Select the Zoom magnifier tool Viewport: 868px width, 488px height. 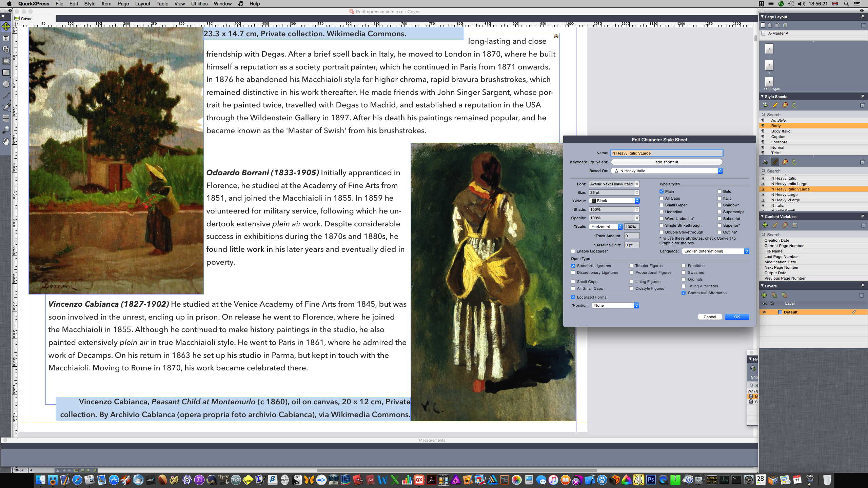pos(6,130)
